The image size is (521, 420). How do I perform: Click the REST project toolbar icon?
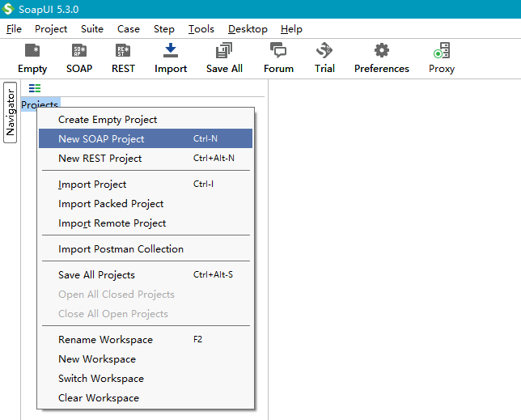coord(123,51)
